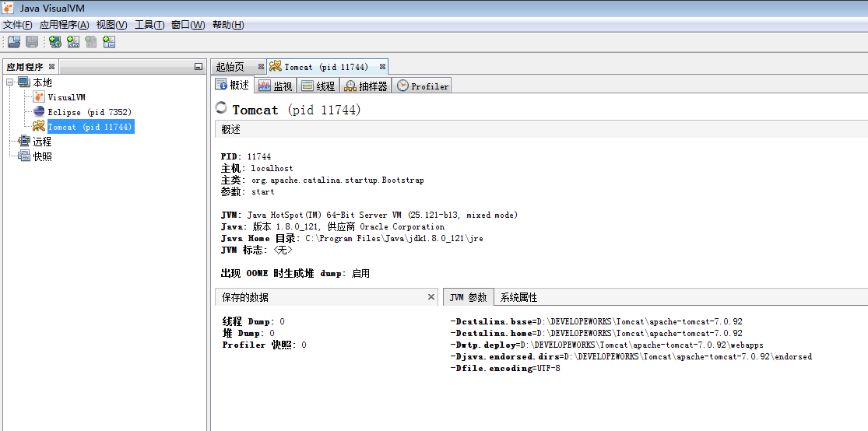Click the PID: 11744 line

pos(246,156)
